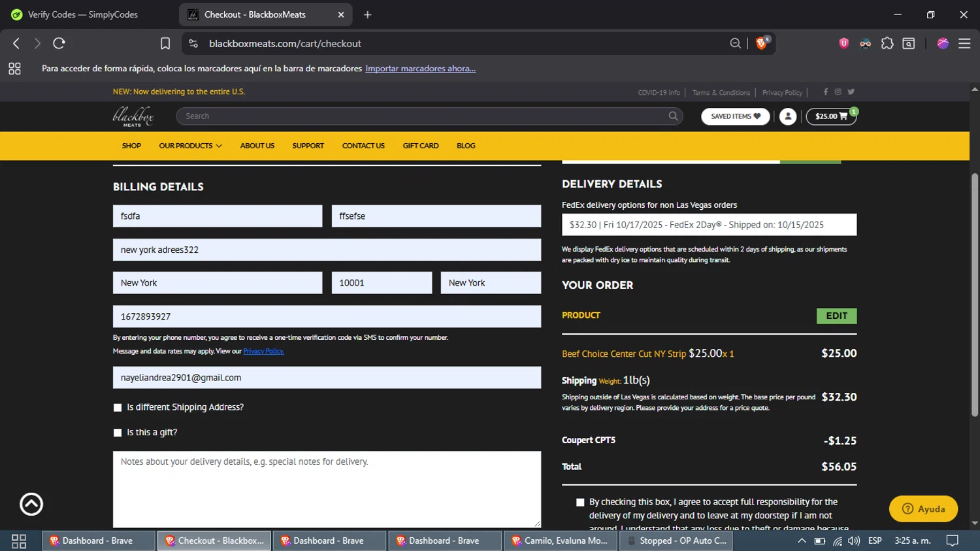The image size is (980, 551).
Task: Click the Brave Leo AI icon in toolbar
Action: pos(943,43)
